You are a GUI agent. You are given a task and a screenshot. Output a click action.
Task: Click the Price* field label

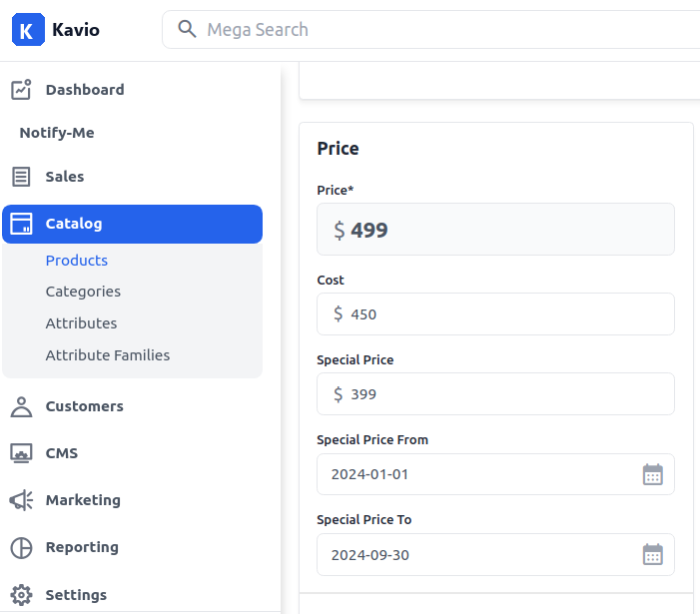pos(336,190)
